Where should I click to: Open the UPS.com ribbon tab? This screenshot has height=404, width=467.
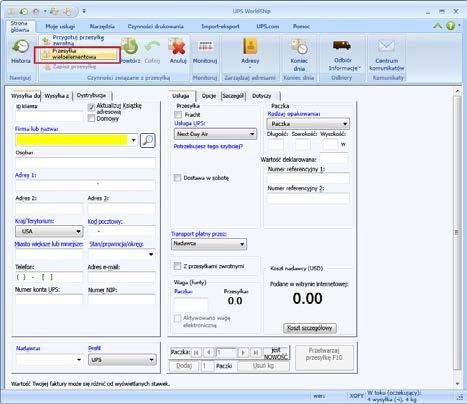coord(268,26)
